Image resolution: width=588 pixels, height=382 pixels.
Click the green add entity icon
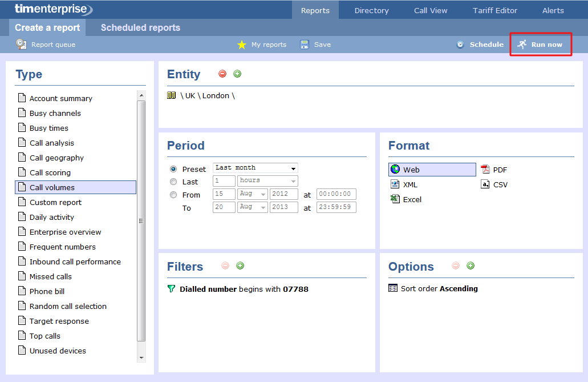click(x=237, y=74)
